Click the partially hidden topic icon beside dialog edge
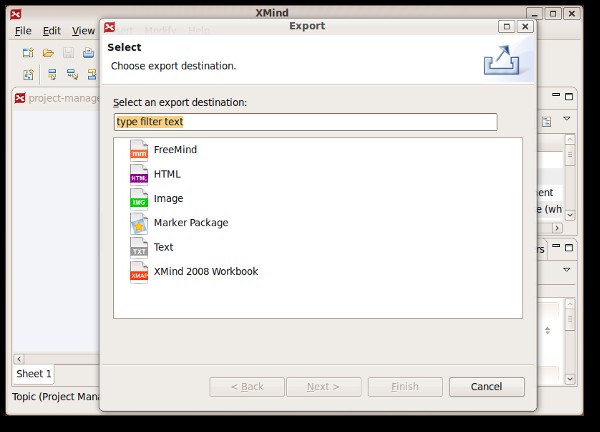Viewport: 600px width, 432px height. pos(92,74)
